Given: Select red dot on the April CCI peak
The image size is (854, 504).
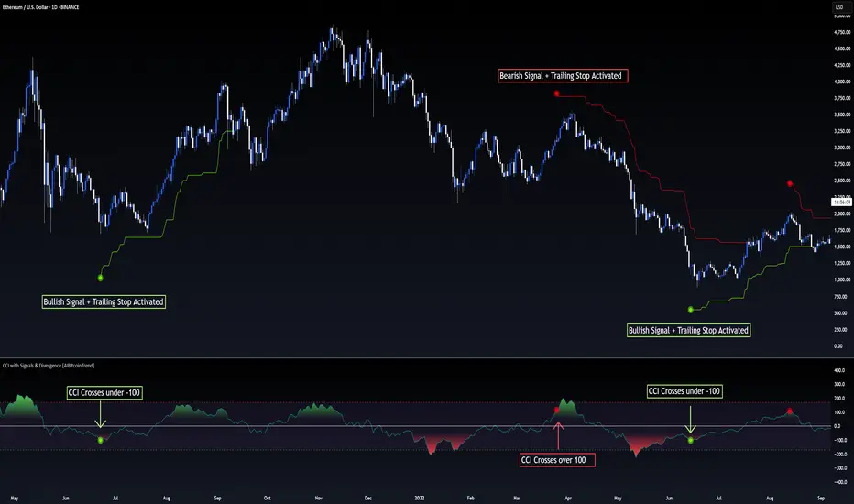Looking at the screenshot, I should [x=556, y=410].
